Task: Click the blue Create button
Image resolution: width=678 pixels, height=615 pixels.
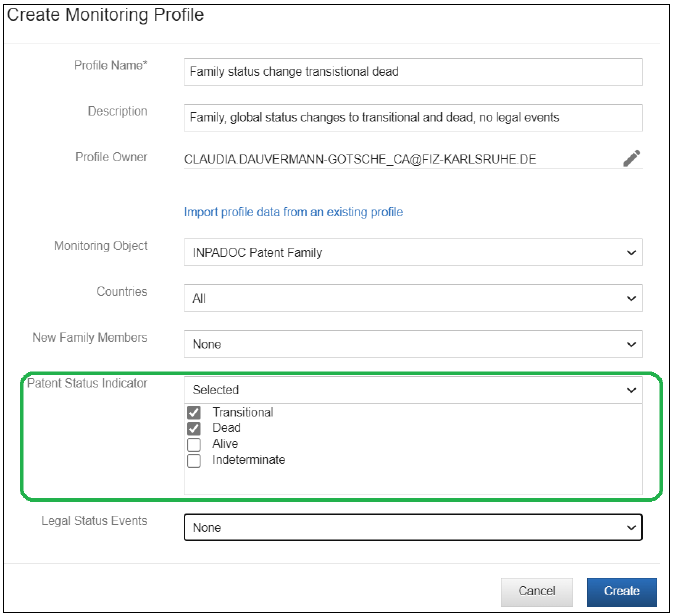Action: click(x=621, y=592)
